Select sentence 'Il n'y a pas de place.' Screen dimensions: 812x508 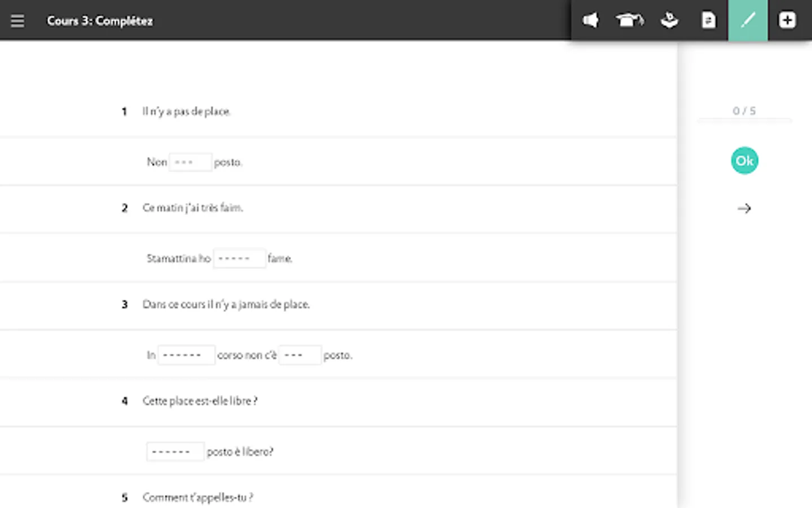(x=187, y=112)
